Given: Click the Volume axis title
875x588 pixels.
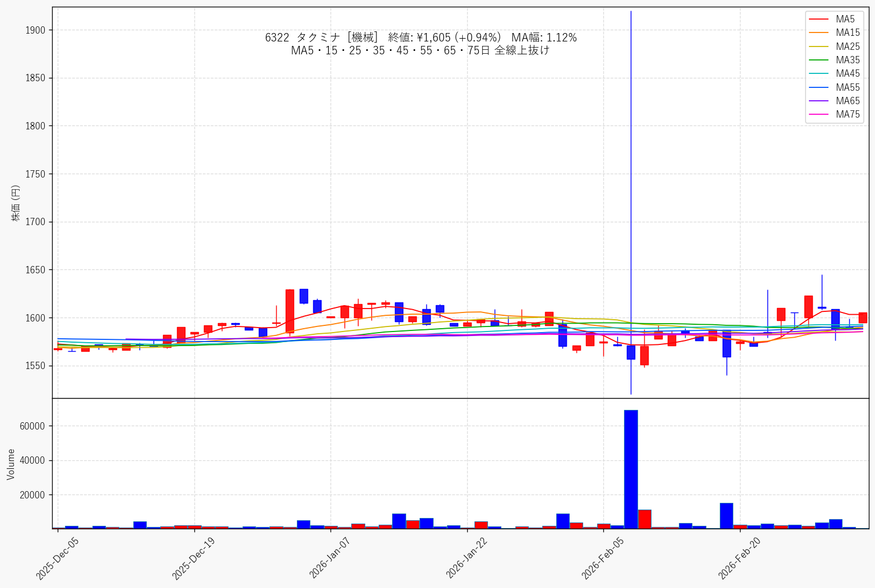Looking at the screenshot, I should click(11, 464).
